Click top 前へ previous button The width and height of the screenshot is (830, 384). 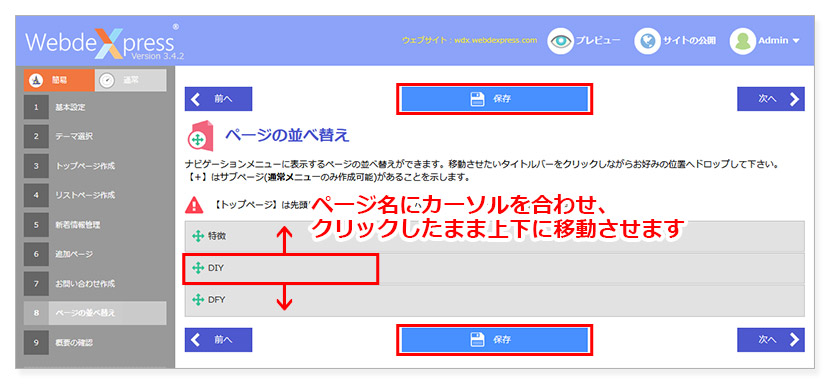click(218, 99)
